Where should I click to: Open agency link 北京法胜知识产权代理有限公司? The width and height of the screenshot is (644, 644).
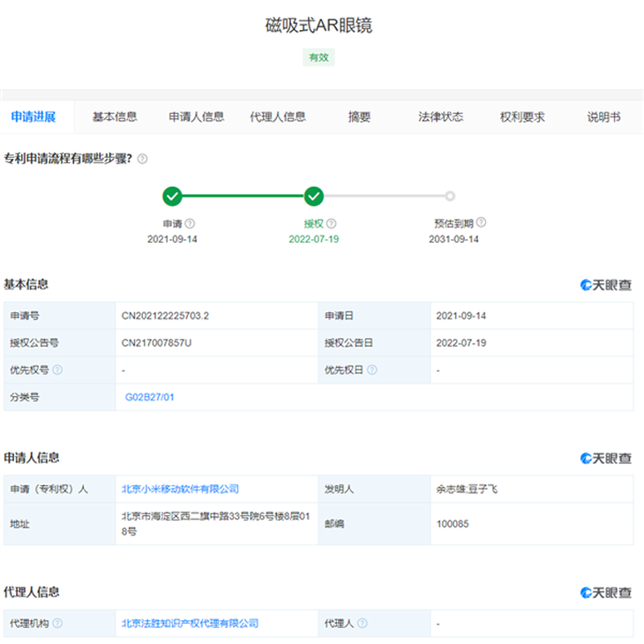[190, 624]
